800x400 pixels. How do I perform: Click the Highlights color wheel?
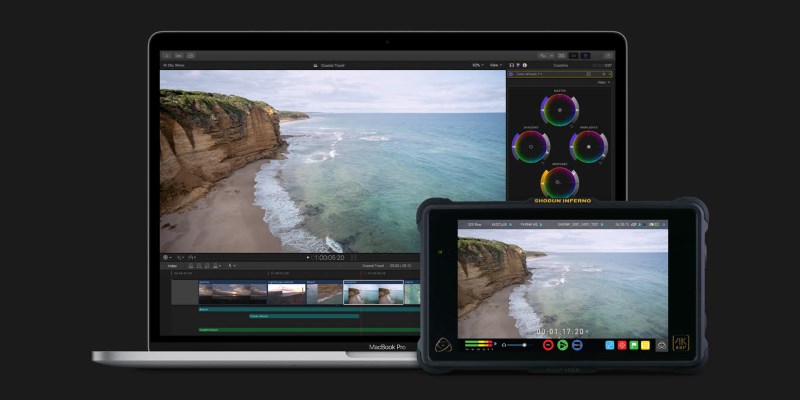pyautogui.click(x=589, y=147)
